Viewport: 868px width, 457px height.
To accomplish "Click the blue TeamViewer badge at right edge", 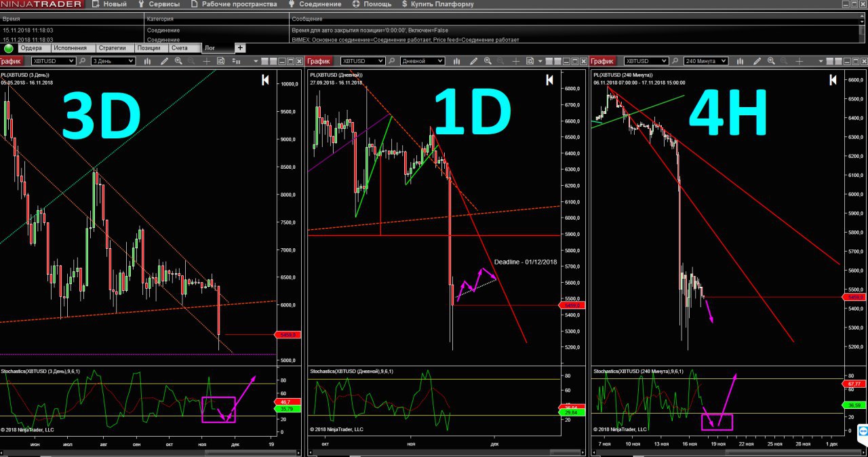I will click(x=863, y=431).
